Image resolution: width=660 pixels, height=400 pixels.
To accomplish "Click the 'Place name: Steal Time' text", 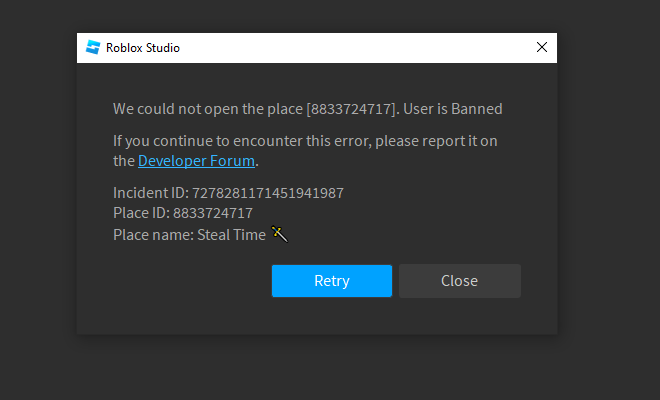I will click(189, 235).
